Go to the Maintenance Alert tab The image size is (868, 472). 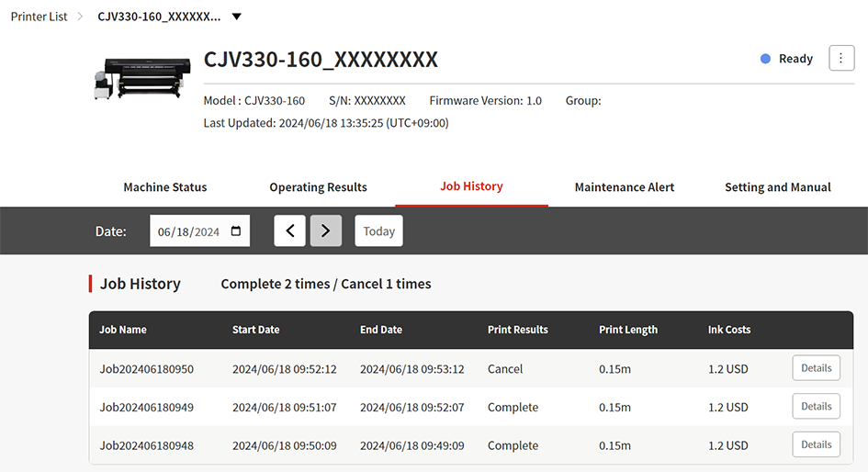coord(625,187)
